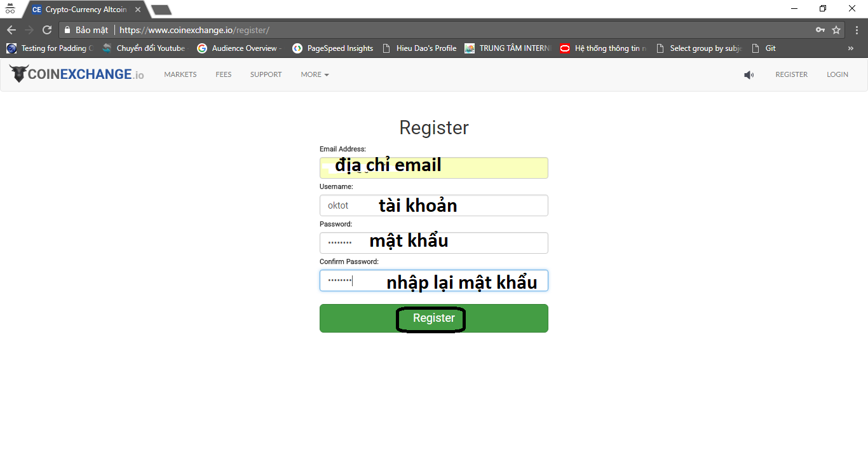
Task: Show hidden bookmarks via double chevron
Action: [x=851, y=48]
